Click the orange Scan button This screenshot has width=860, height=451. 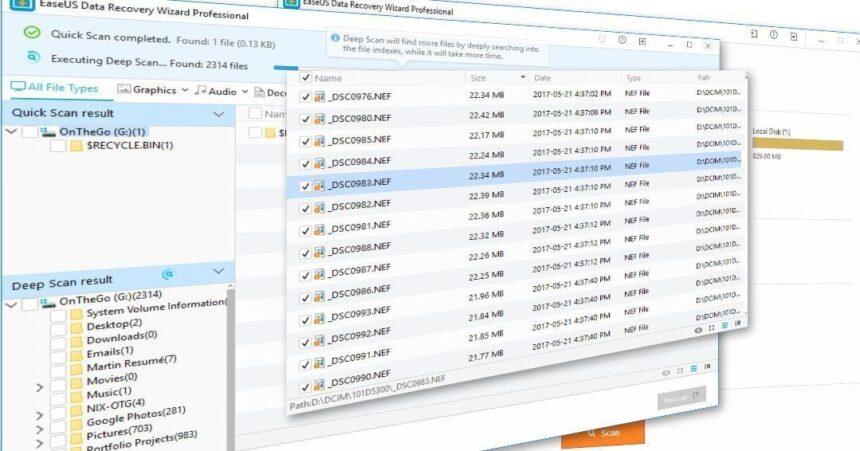(603, 433)
